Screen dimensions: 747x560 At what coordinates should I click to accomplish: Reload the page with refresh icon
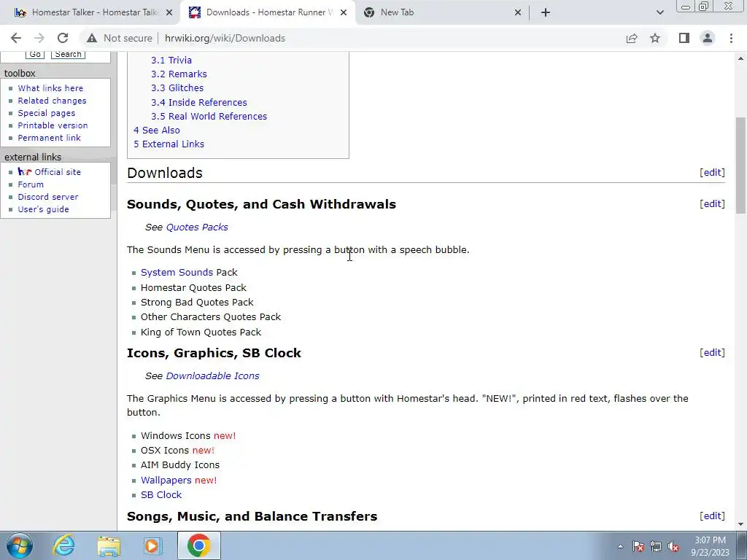point(63,38)
